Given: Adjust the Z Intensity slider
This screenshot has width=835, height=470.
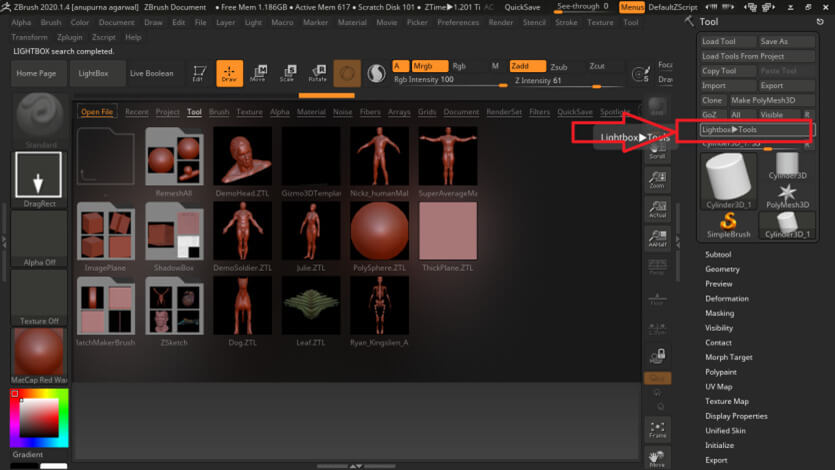Looking at the screenshot, I should point(567,81).
